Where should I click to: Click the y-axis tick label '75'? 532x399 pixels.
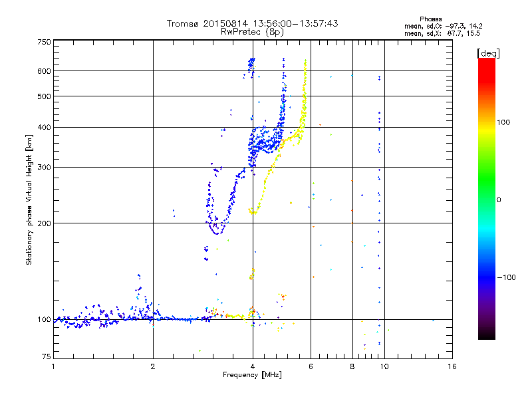click(47, 356)
